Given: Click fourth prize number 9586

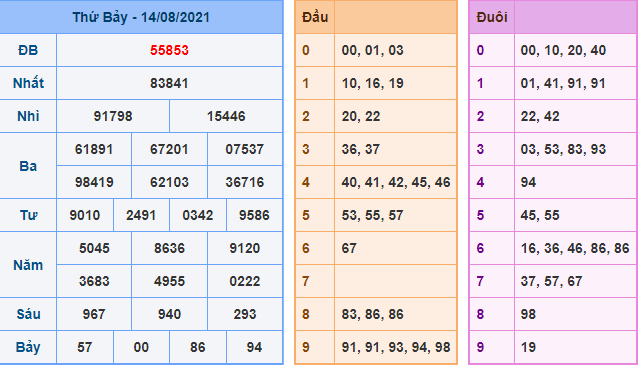Looking at the screenshot, I should [254, 215].
